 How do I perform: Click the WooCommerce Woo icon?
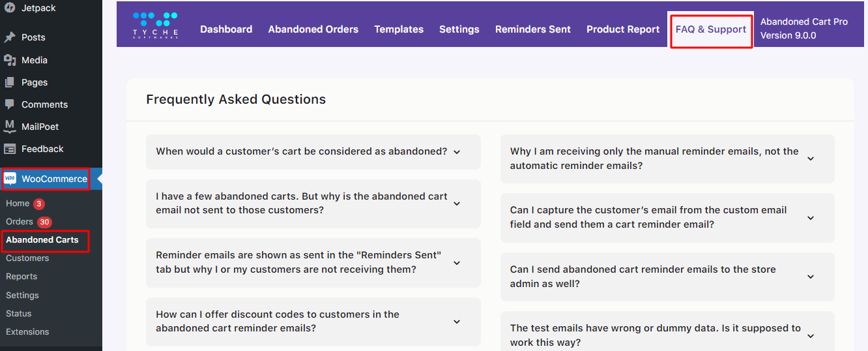point(10,179)
